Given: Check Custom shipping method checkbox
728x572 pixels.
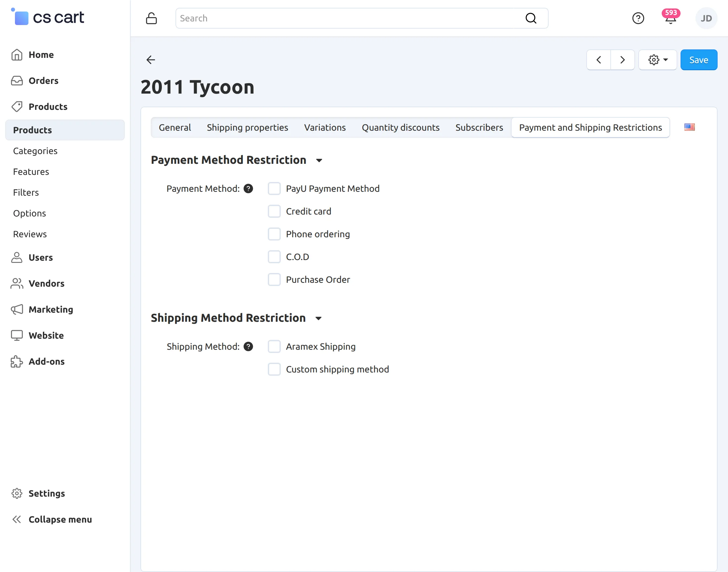Looking at the screenshot, I should tap(274, 369).
